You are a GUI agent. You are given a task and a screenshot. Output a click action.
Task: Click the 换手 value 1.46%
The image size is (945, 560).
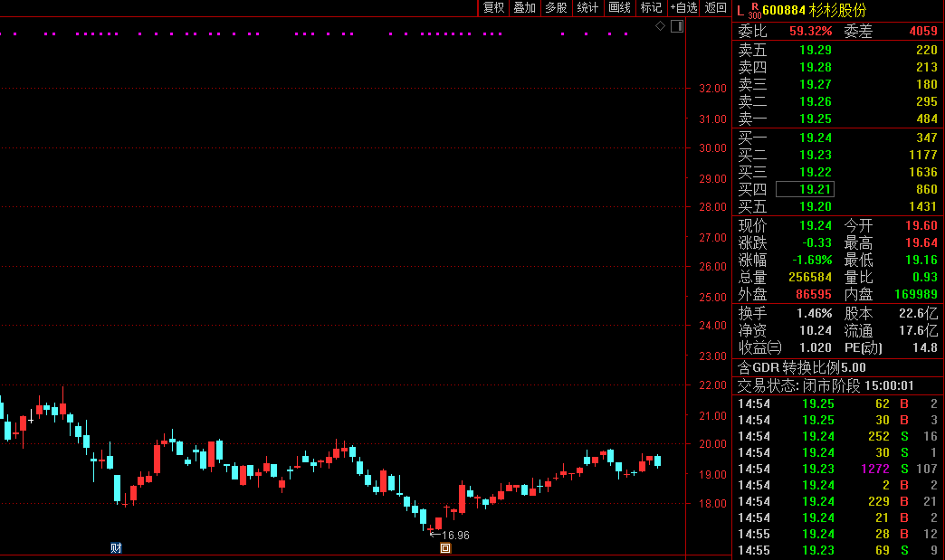815,313
